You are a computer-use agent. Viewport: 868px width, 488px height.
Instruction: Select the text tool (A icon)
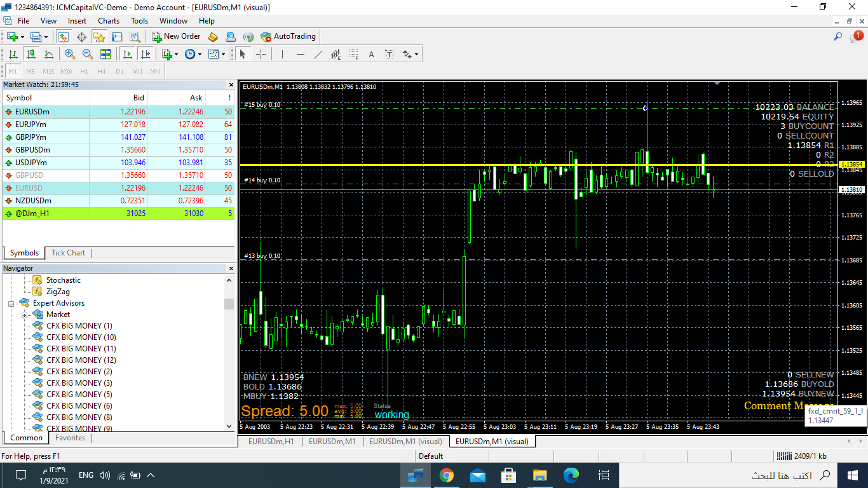(372, 54)
